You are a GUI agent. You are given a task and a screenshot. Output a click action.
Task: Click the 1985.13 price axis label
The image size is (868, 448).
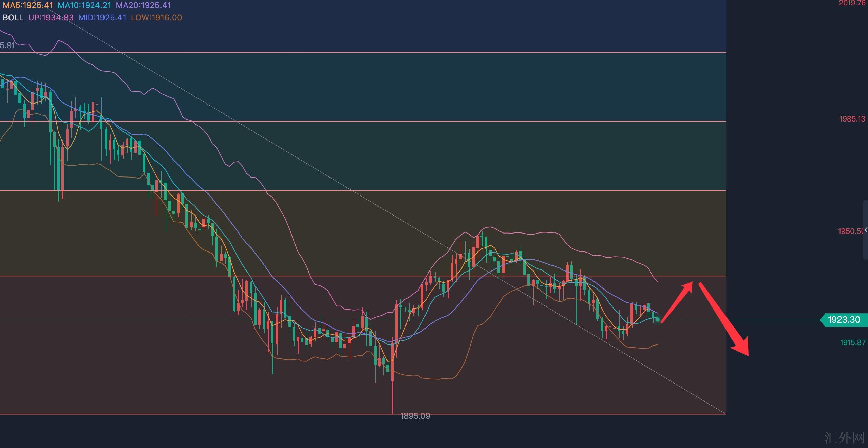click(852, 119)
